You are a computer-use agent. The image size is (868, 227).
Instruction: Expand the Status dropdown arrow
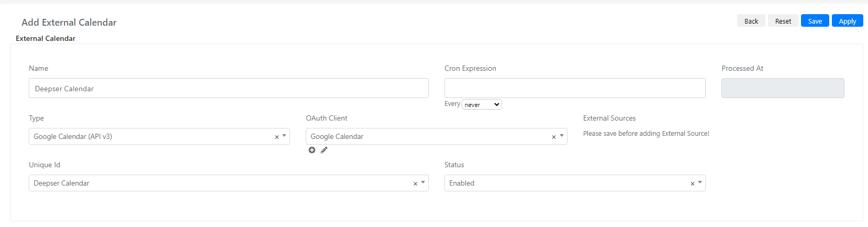700,182
